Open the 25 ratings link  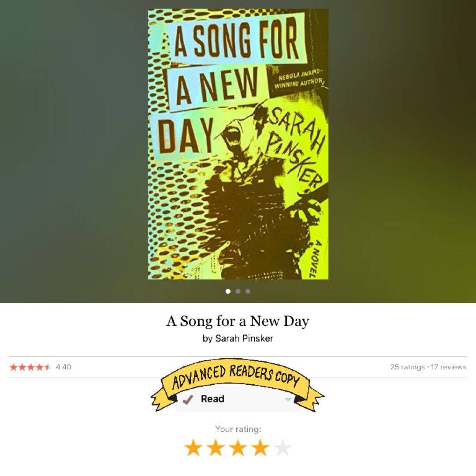click(x=407, y=367)
